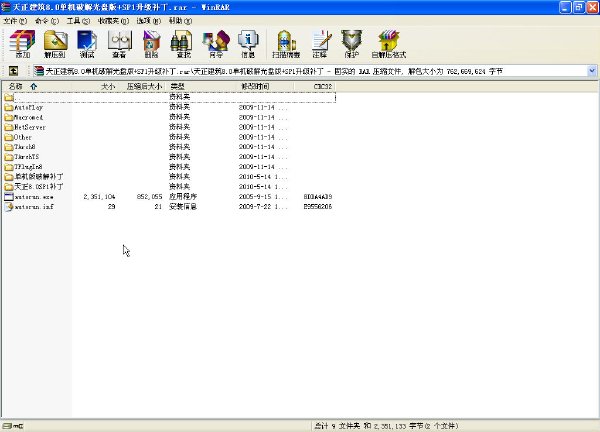
Task: Select the parent folder ".." row
Action: coord(170,97)
